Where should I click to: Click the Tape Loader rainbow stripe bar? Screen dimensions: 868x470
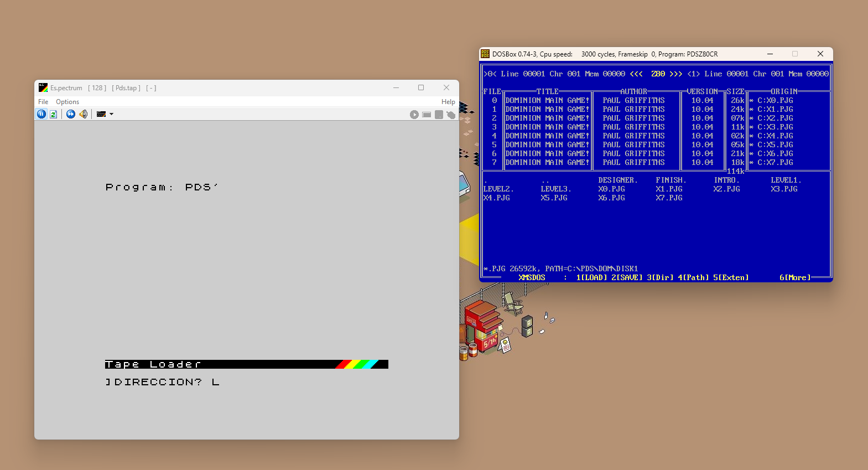click(247, 364)
